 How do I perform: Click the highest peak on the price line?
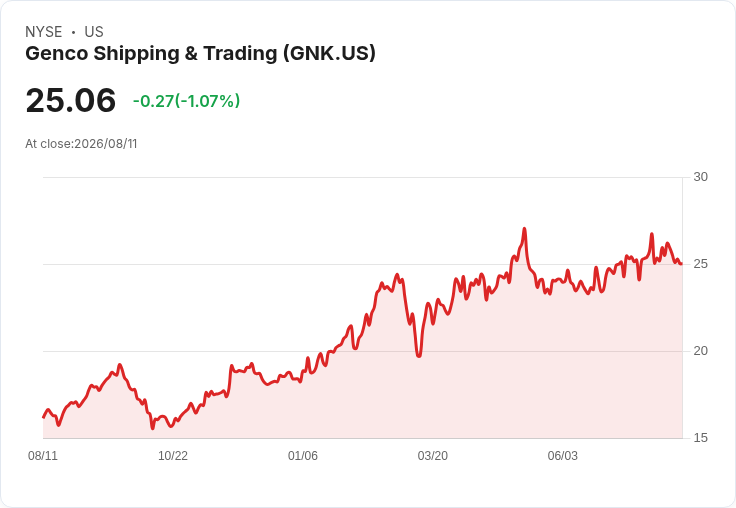coord(524,229)
